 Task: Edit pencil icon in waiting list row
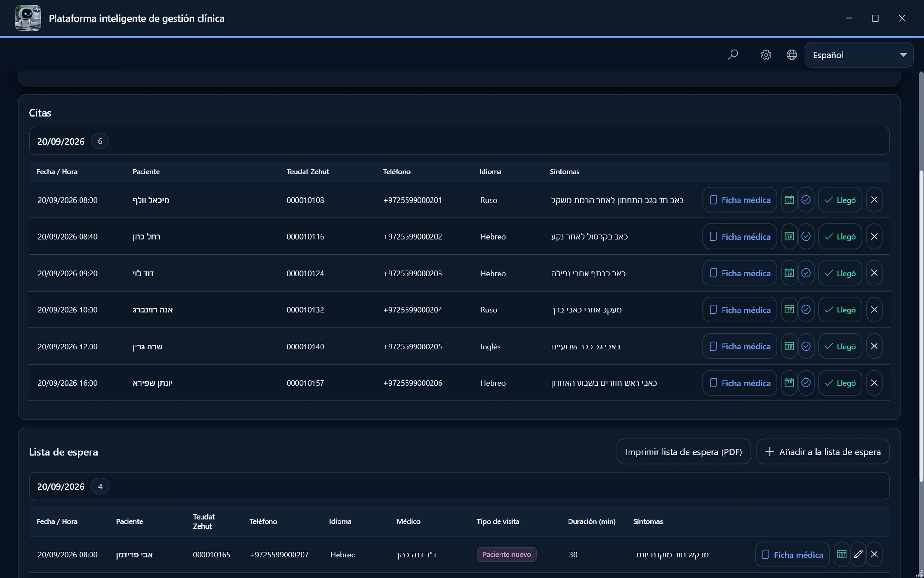coord(858,554)
